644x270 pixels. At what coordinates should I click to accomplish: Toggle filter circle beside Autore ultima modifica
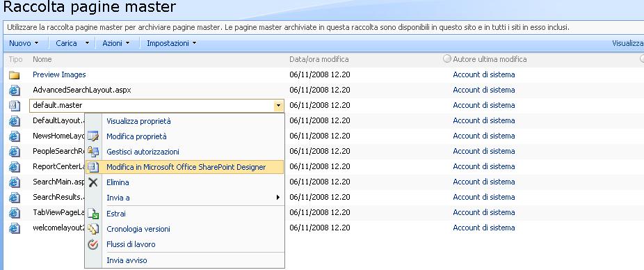pyautogui.click(x=447, y=58)
